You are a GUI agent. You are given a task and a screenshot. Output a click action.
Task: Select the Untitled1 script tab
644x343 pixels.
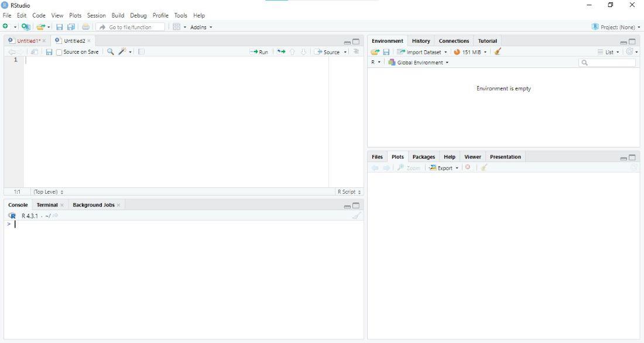coord(29,40)
